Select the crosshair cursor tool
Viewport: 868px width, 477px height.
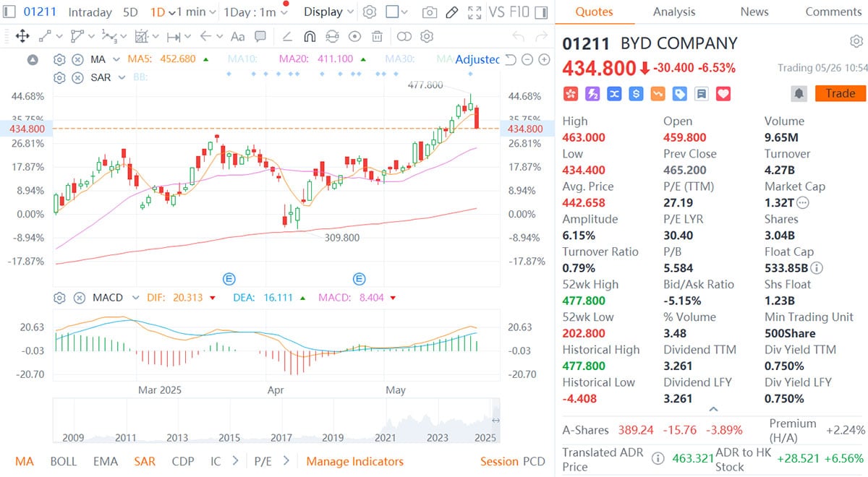pos(24,36)
